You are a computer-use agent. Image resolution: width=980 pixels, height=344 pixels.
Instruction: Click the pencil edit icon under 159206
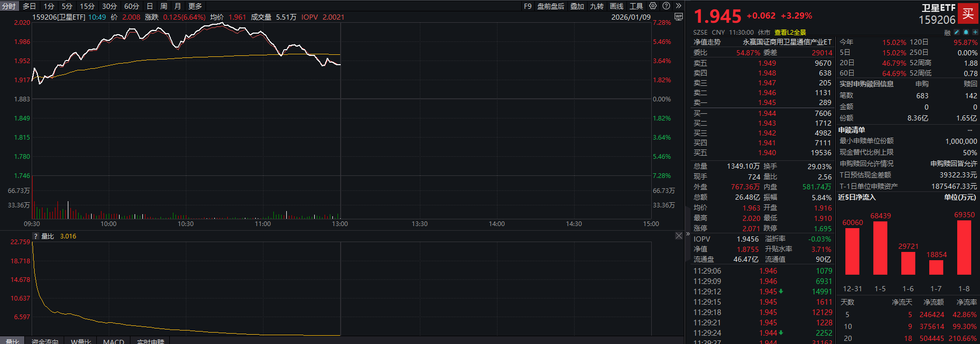(957, 32)
